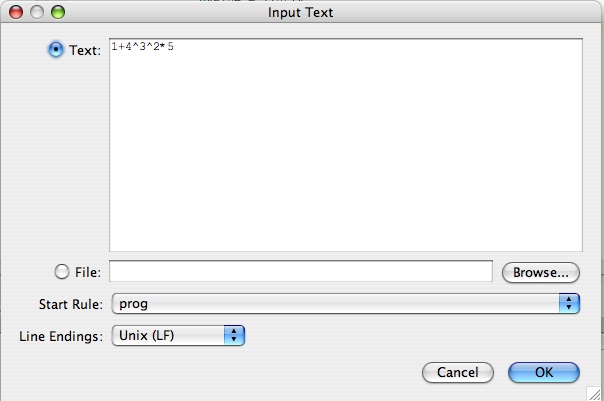Click the Input Text title bar
The width and height of the screenshot is (604, 401).
(301, 12)
